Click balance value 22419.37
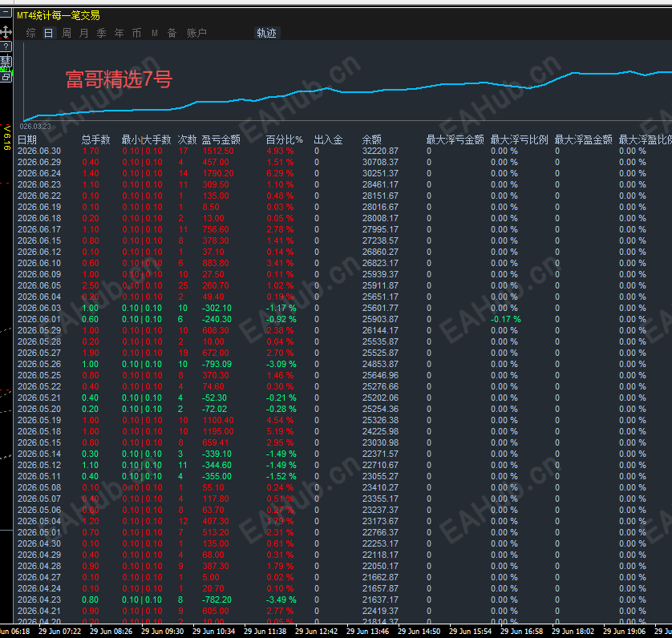 (380, 611)
